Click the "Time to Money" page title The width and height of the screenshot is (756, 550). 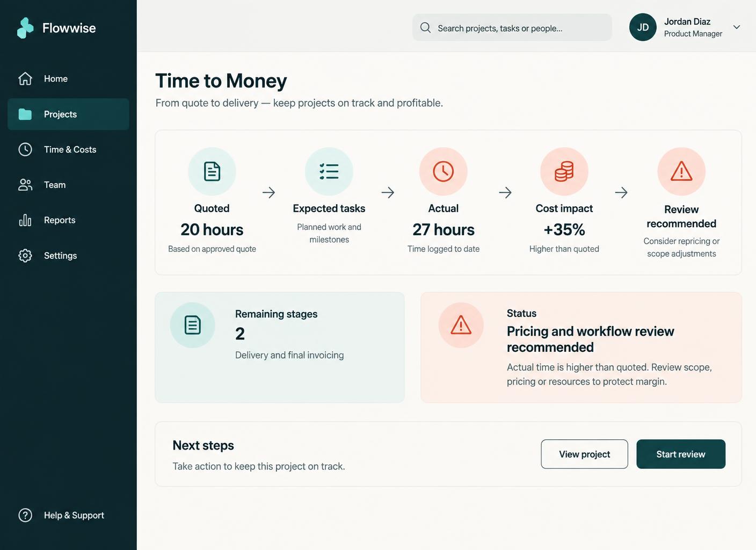[x=221, y=81]
